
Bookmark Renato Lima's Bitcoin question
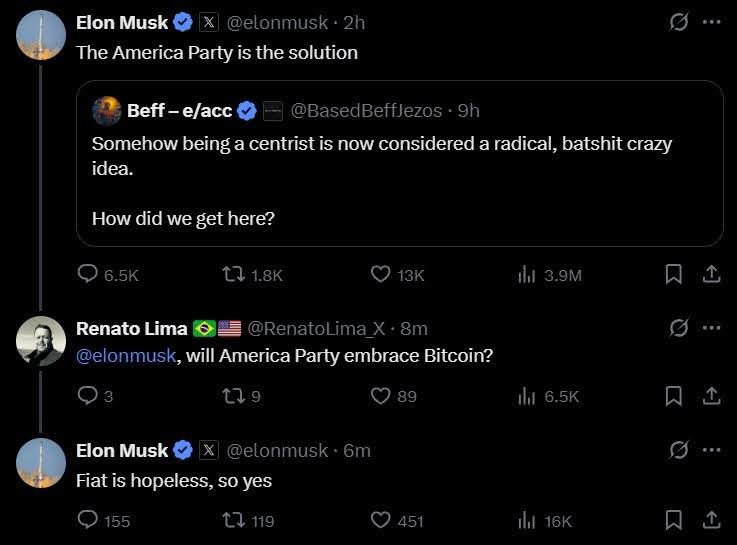[674, 396]
